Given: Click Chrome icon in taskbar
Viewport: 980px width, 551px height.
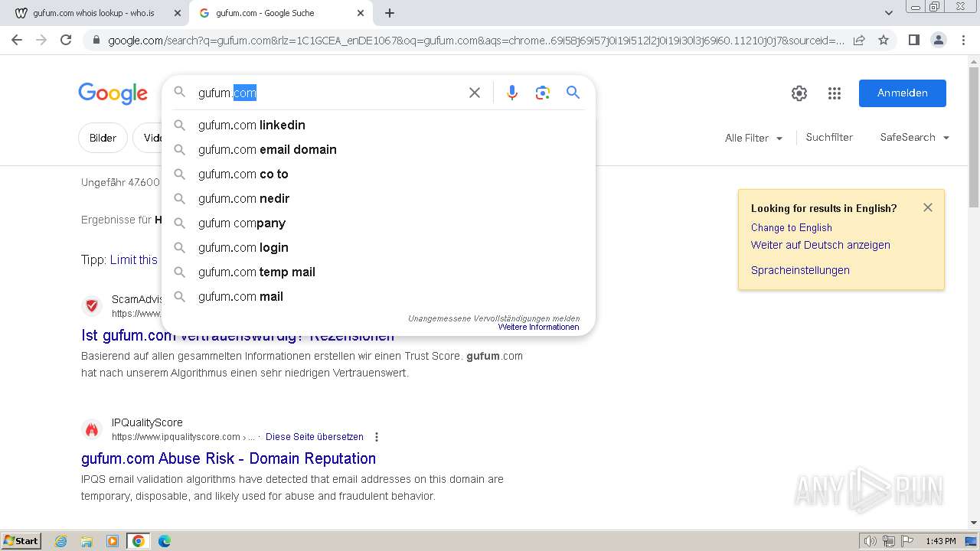Looking at the screenshot, I should (x=139, y=541).
